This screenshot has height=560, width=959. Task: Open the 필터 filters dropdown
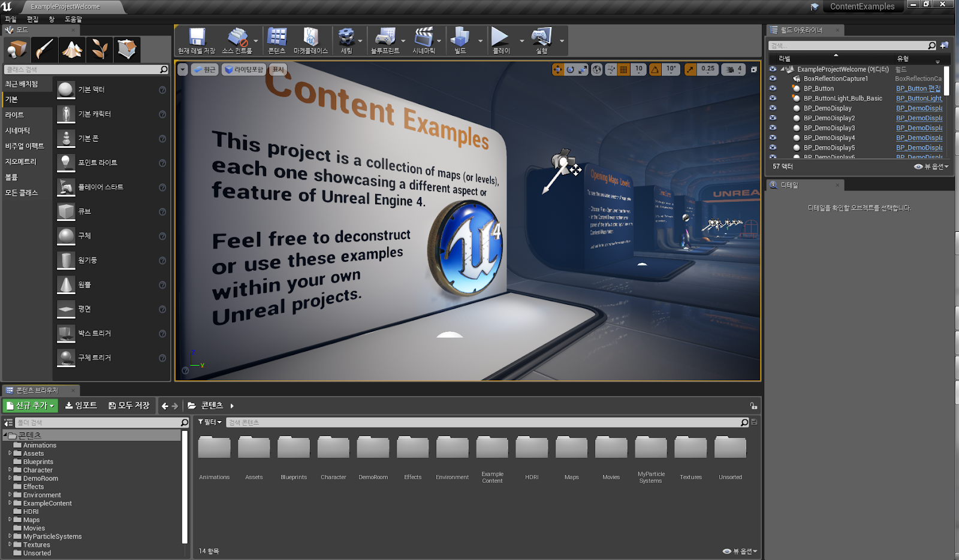pyautogui.click(x=210, y=422)
